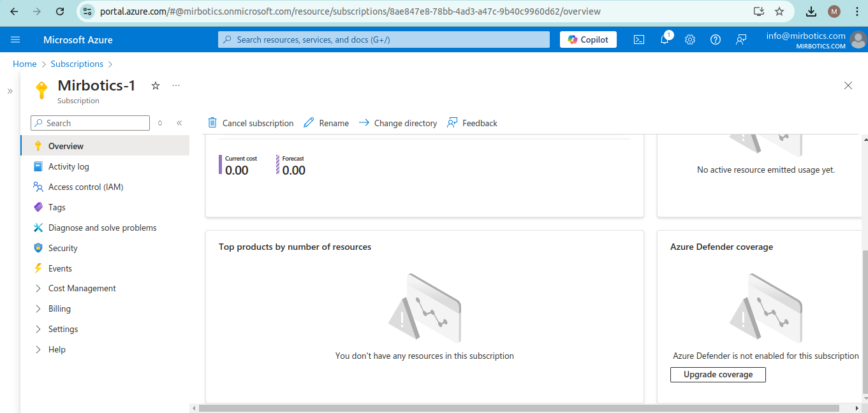Expand the Cost Management section
The image size is (868, 413).
pos(82,288)
